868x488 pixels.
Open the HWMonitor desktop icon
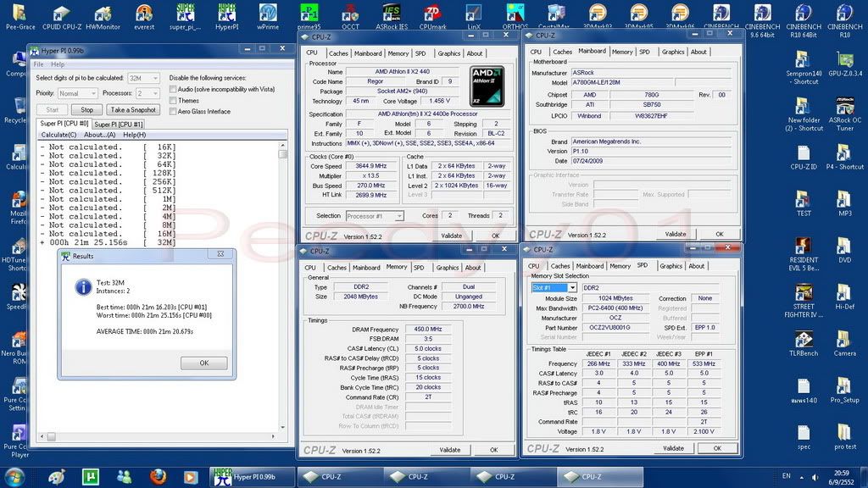click(103, 17)
